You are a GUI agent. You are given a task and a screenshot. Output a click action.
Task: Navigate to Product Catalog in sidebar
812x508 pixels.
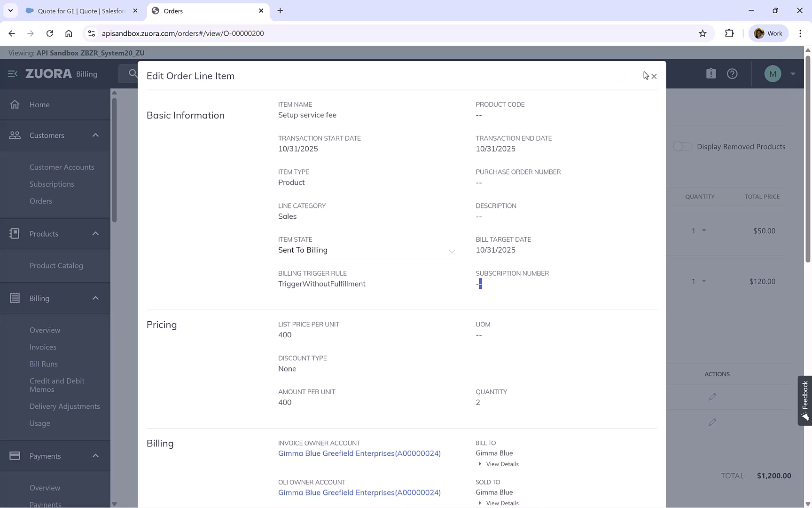(56, 265)
